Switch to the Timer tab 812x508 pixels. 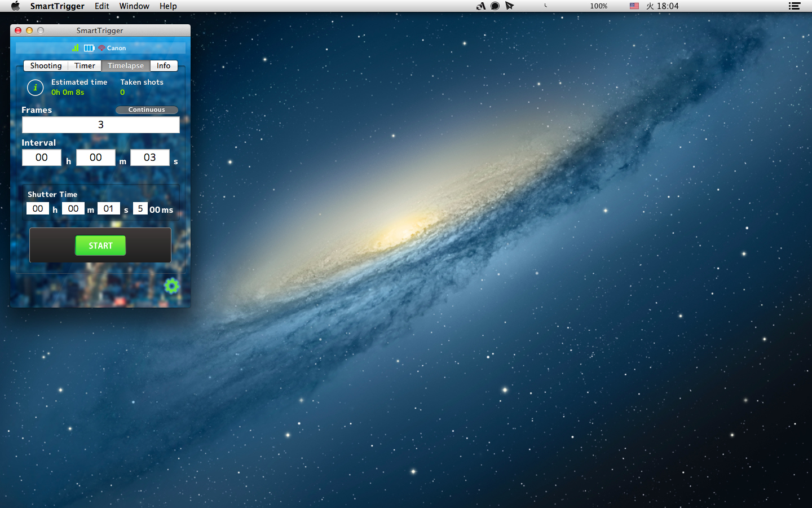pyautogui.click(x=85, y=65)
